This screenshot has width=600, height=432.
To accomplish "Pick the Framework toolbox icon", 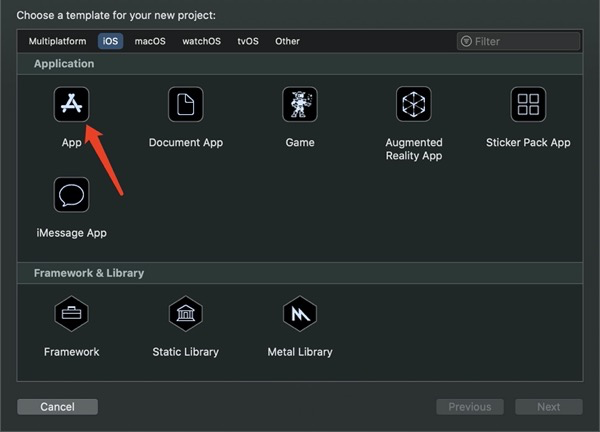I will pos(72,313).
